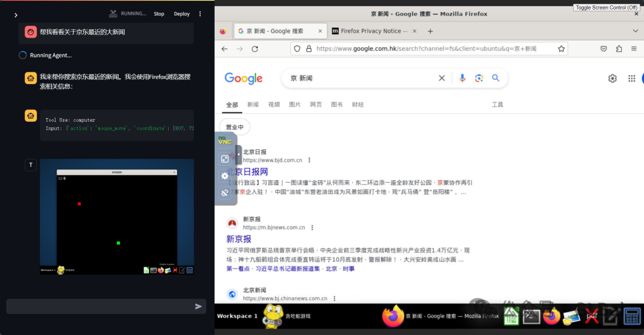Click the Google apps grid icon

coord(631,78)
